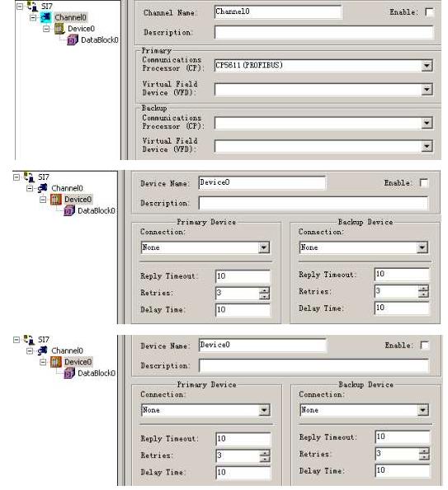This screenshot has height=490, width=448.
Task: Select DataBlock0 label in the middle tree
Action: [x=97, y=211]
